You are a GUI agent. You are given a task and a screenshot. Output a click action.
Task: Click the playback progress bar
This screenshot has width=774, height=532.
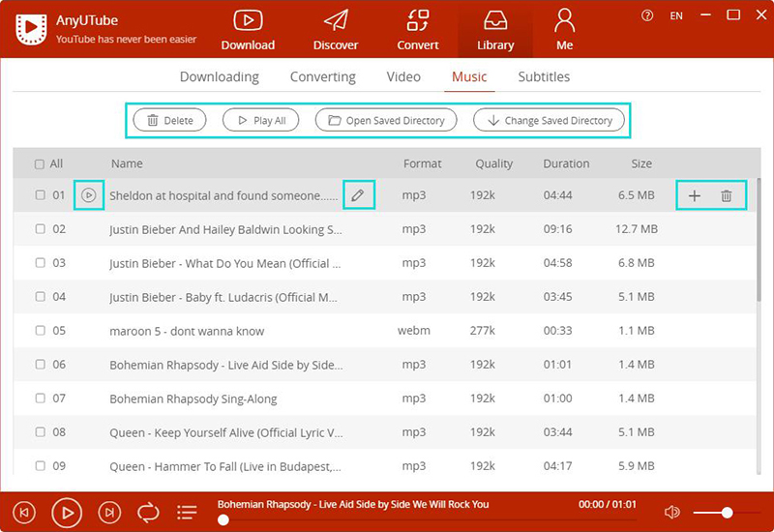(427, 520)
